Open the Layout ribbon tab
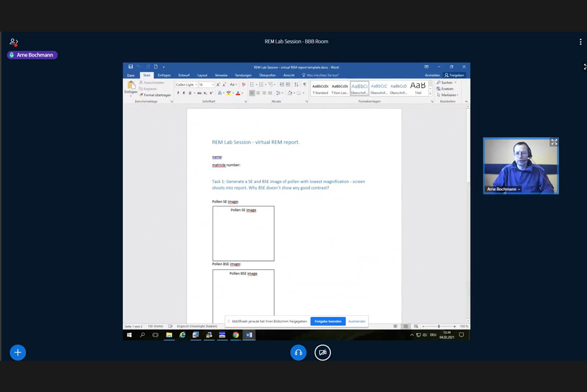 click(x=202, y=75)
